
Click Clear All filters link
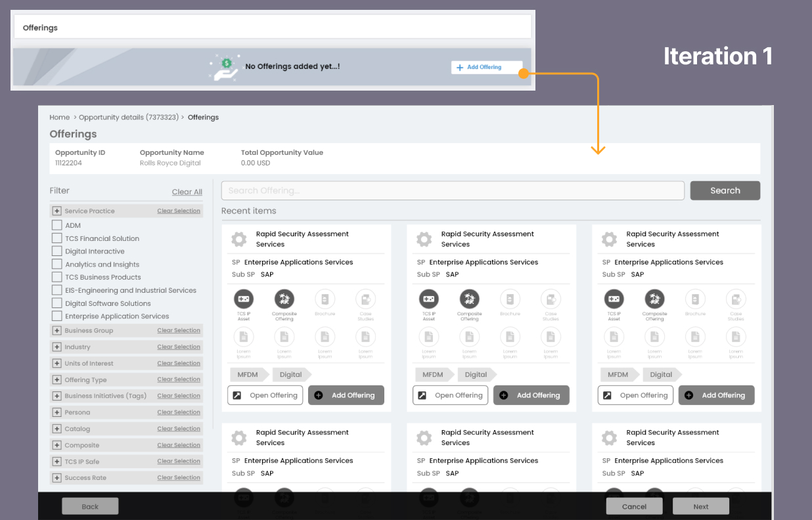(x=187, y=192)
